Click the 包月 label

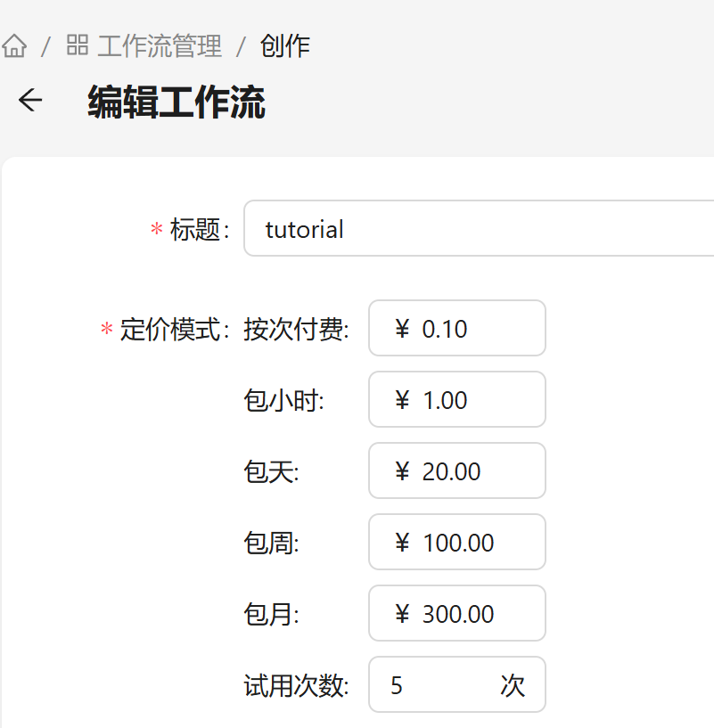pyautogui.click(x=271, y=615)
